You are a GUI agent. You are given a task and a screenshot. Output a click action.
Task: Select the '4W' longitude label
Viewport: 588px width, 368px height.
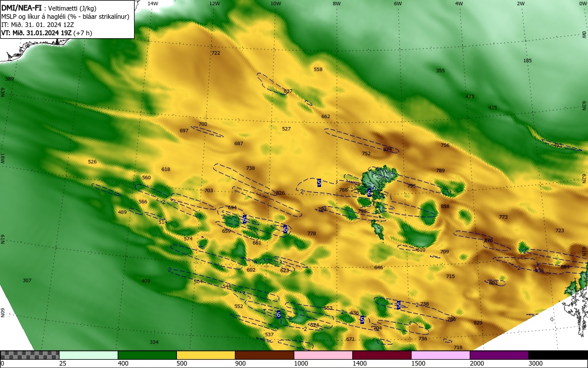(459, 4)
